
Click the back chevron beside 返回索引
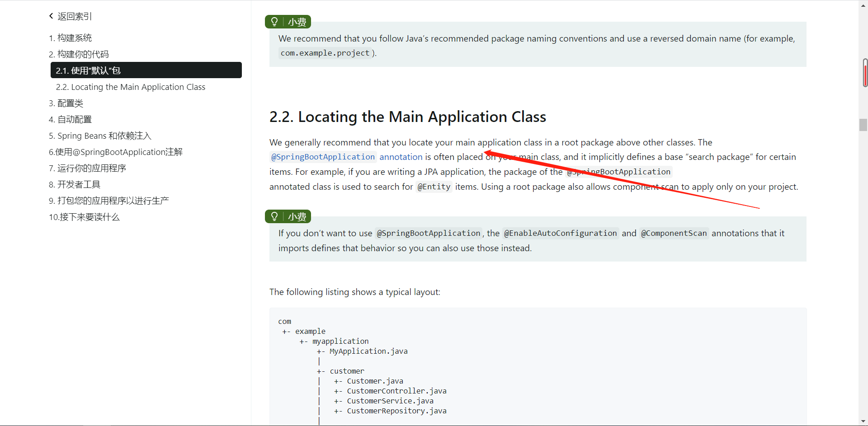click(51, 16)
